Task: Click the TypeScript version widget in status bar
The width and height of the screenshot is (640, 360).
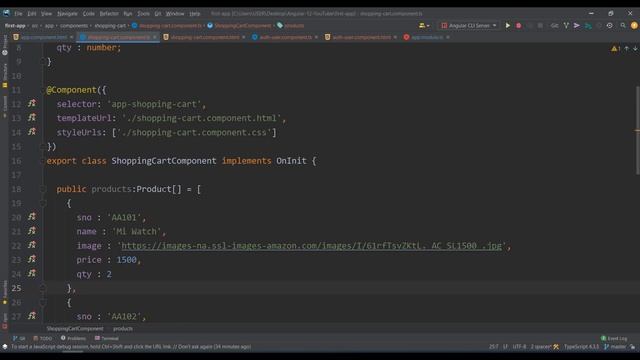Action: coord(582,347)
